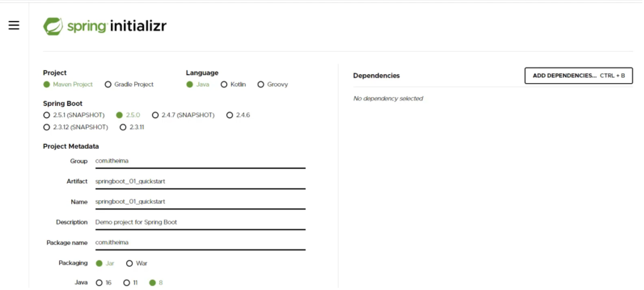Focus the Package name field
This screenshot has height=290, width=644.
coord(199,243)
